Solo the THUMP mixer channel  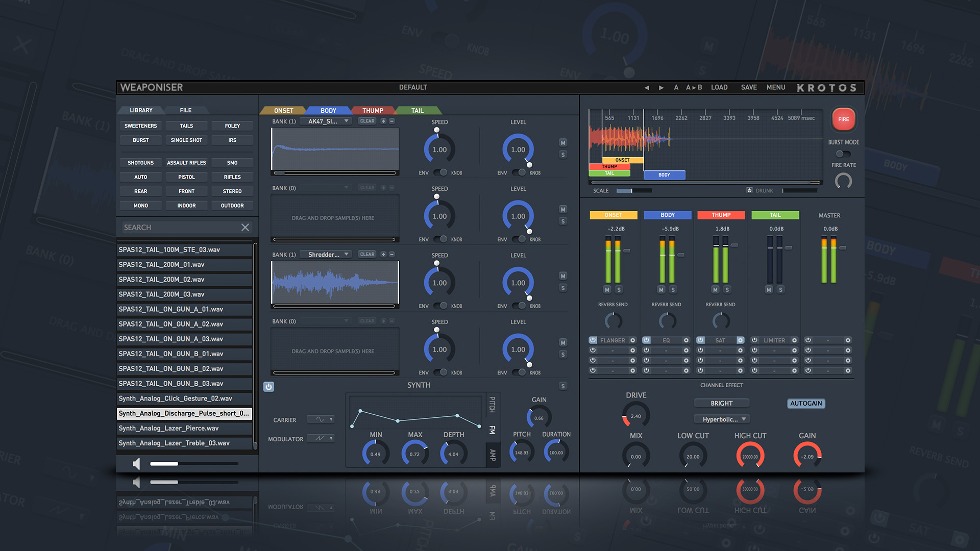pos(727,290)
